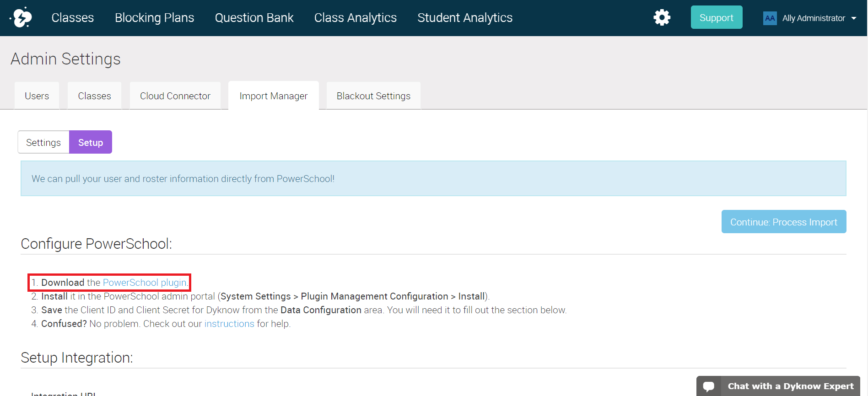Click 'Plugin Management Configuration' text

click(x=374, y=296)
